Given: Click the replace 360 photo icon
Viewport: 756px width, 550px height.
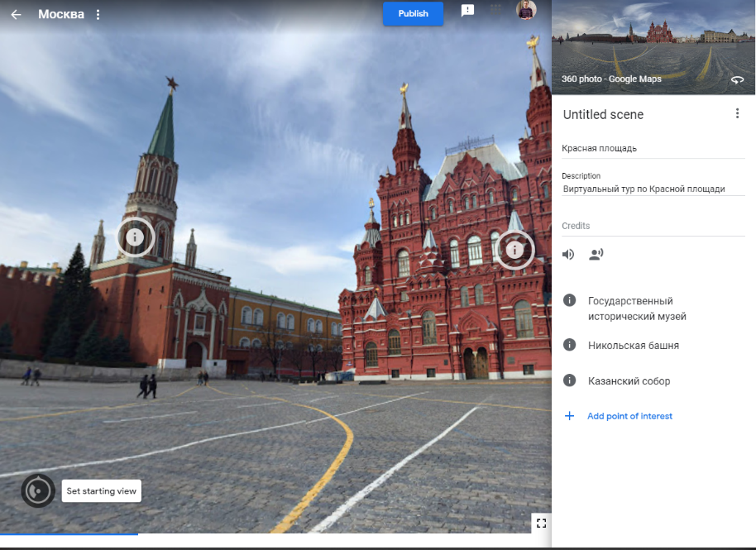Looking at the screenshot, I should 737,79.
